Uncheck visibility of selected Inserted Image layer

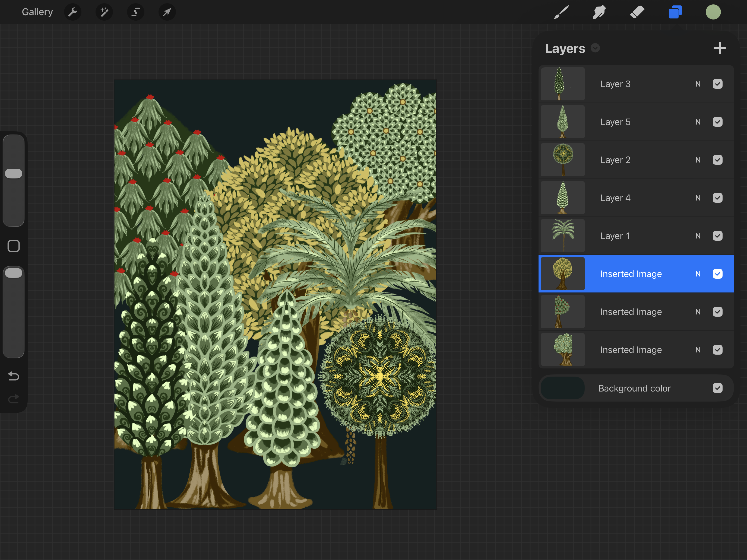718,274
